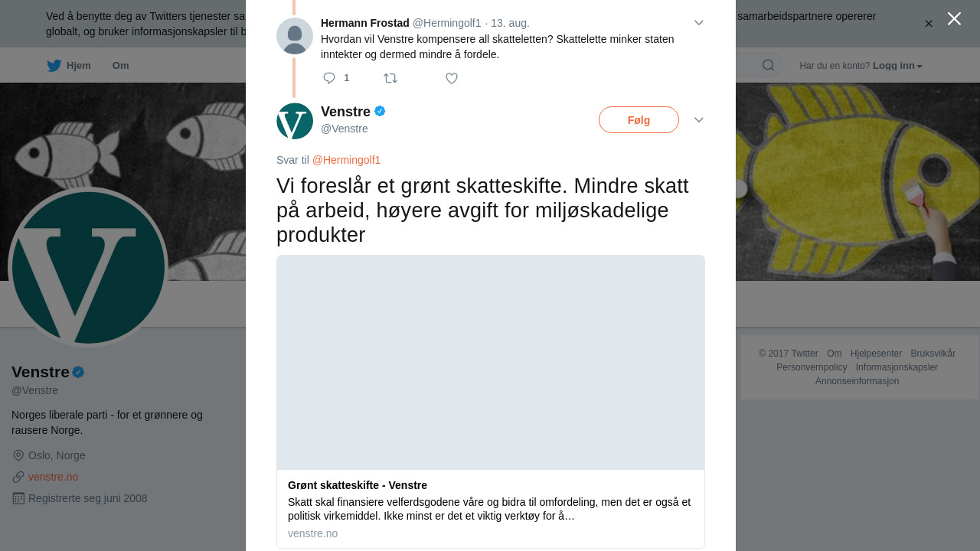Click the reply icon under Hermann's tweet
Image resolution: width=980 pixels, height=551 pixels.
(x=330, y=78)
